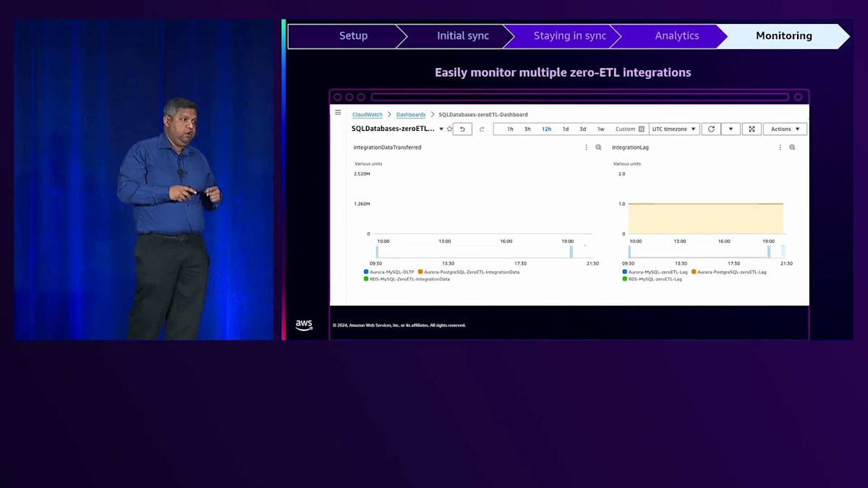The width and height of the screenshot is (868, 488).
Task: Toggle RDS-MySQL-ZeroETL-IntegrationData legend swatch
Action: (366, 278)
